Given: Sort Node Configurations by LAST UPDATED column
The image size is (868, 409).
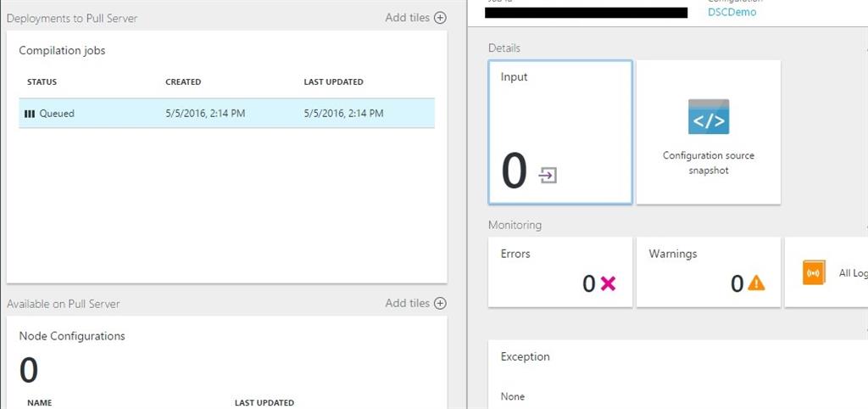Looking at the screenshot, I should (264, 402).
